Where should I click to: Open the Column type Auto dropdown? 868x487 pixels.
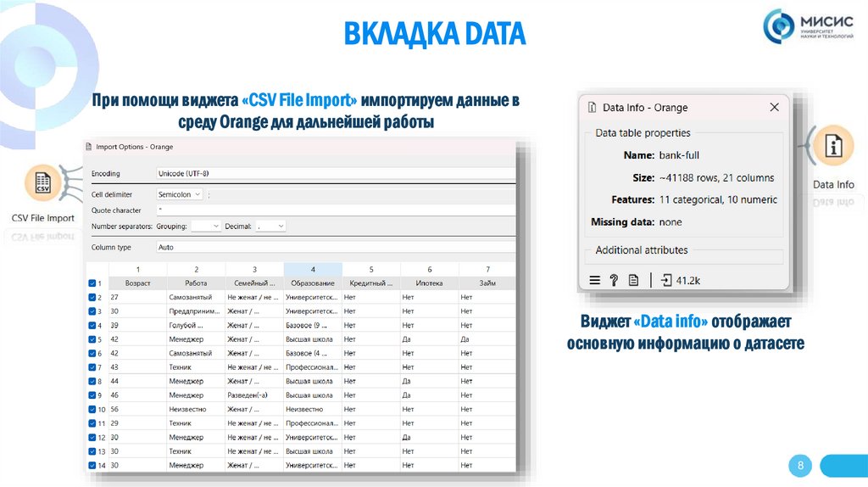click(336, 247)
